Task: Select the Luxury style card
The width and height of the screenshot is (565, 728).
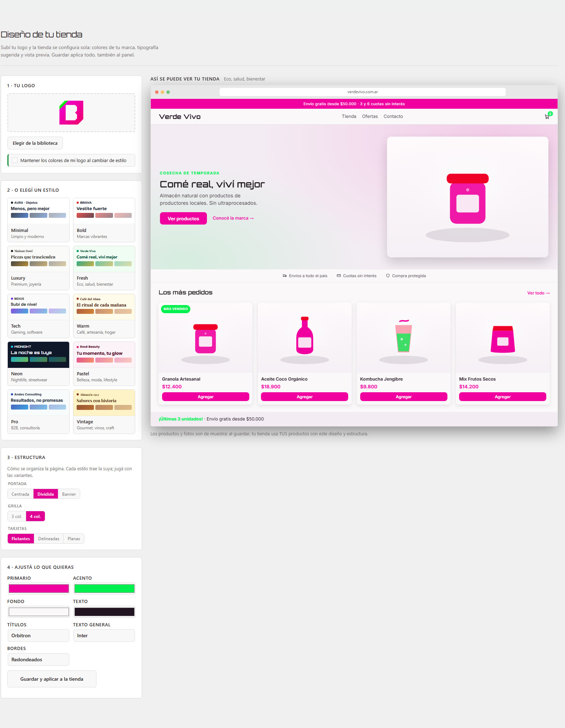Action: point(38,268)
